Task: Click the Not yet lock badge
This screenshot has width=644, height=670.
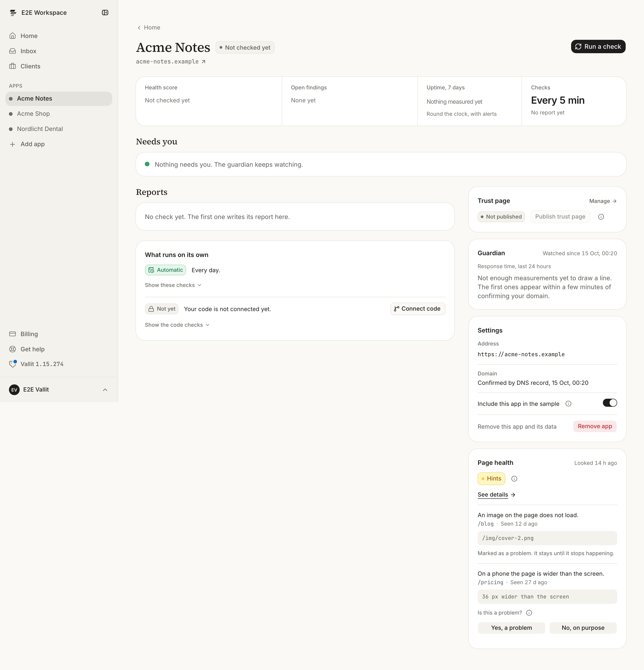Action: (162, 309)
